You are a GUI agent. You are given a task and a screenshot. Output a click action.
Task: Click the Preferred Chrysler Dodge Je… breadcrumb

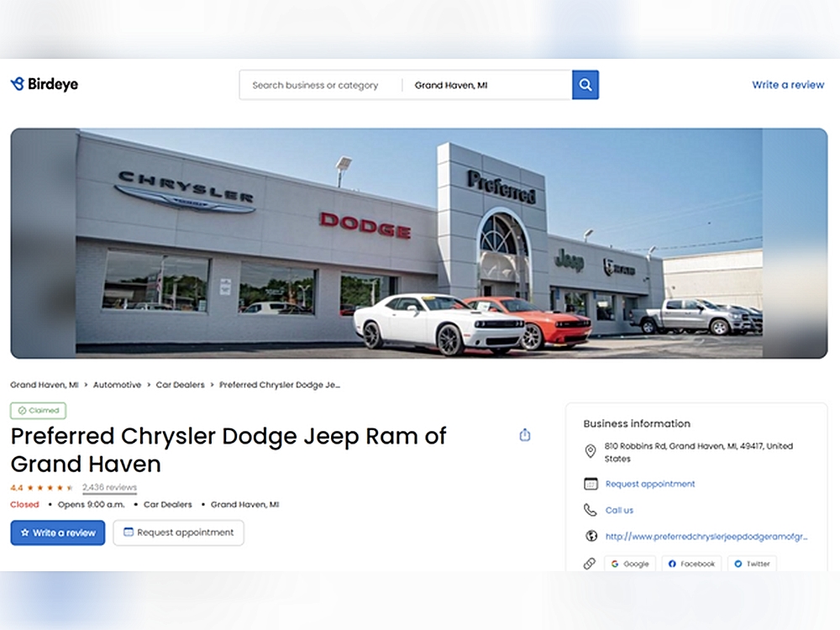coord(280,385)
